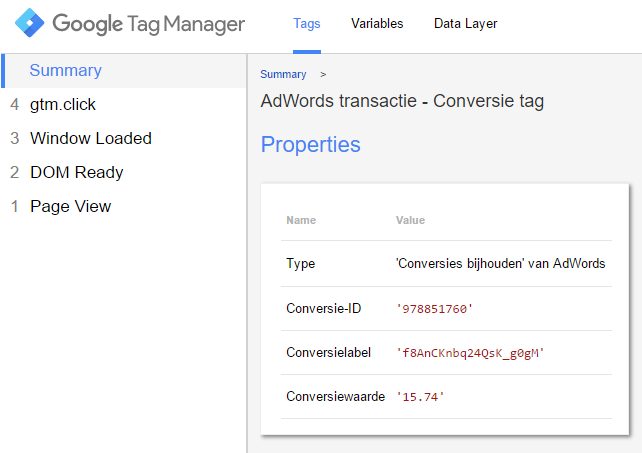
Task: Select Summary in the left sidebar
Action: tap(65, 71)
